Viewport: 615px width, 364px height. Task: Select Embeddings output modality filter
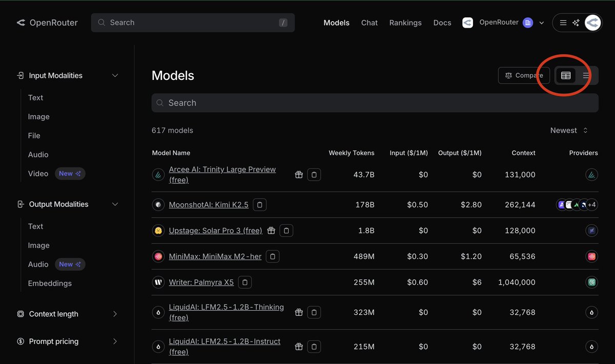click(50, 283)
